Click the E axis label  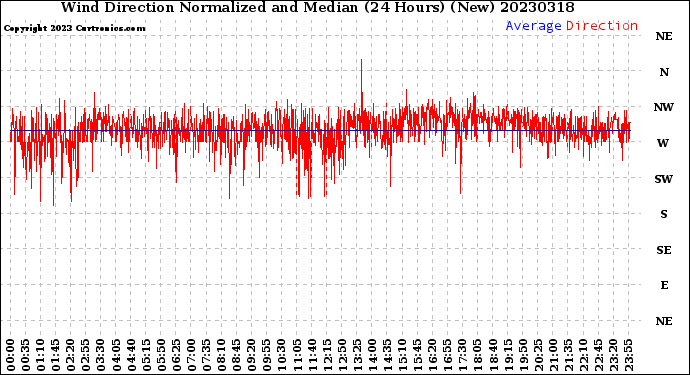(x=664, y=286)
